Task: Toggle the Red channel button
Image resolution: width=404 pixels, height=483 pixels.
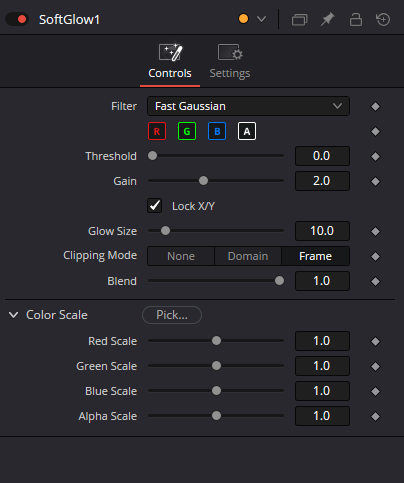Action: coord(157,131)
